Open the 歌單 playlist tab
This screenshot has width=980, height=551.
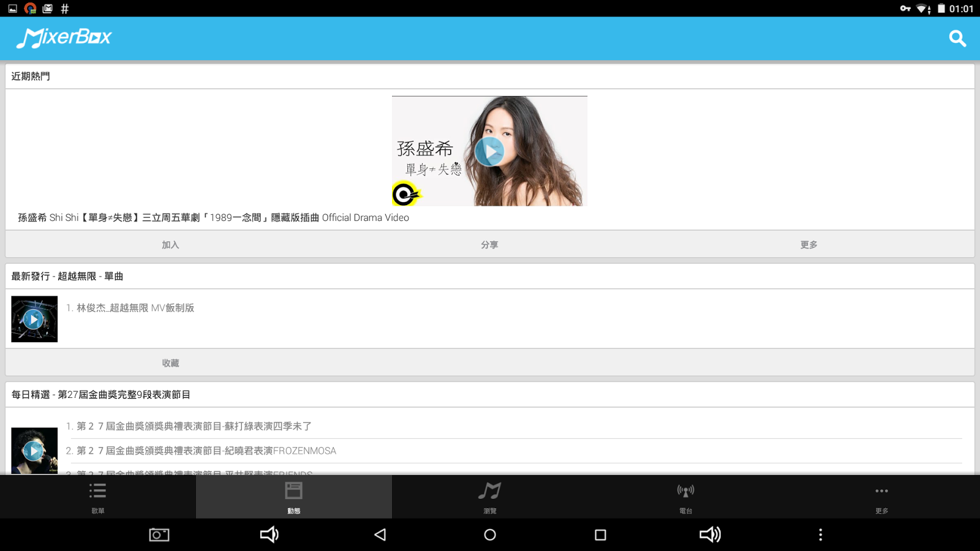coord(98,497)
